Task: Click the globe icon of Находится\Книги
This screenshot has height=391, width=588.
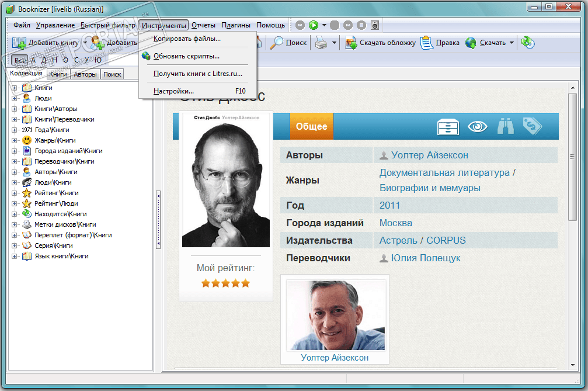Action: [27, 214]
